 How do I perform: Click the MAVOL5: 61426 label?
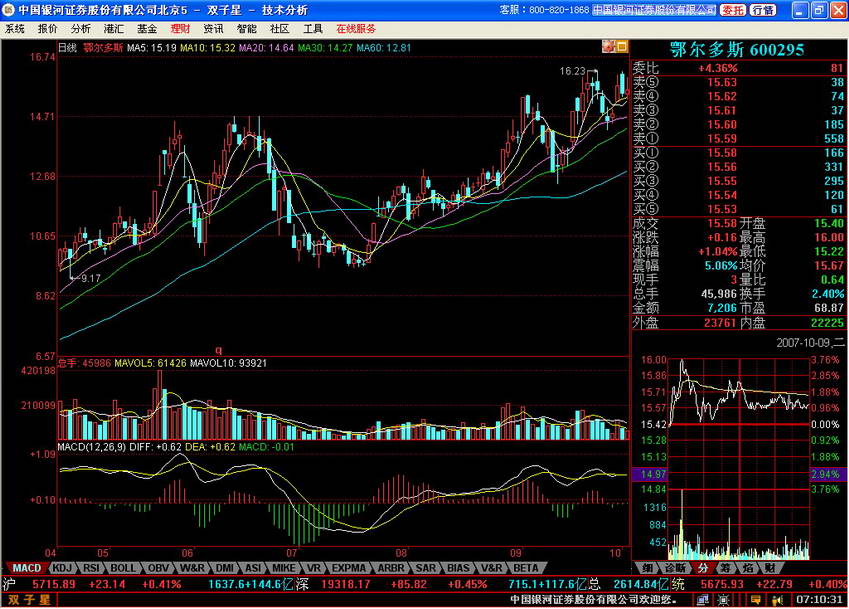[150, 363]
